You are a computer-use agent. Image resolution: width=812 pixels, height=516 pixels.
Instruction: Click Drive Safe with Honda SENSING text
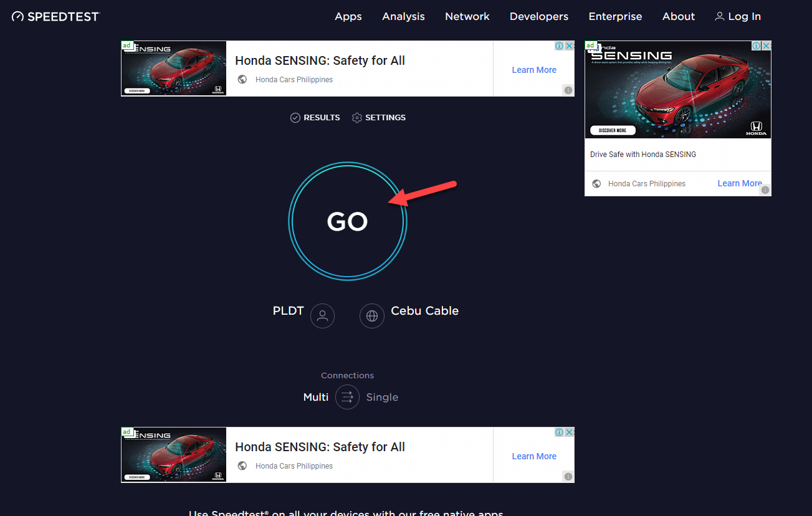pyautogui.click(x=643, y=154)
